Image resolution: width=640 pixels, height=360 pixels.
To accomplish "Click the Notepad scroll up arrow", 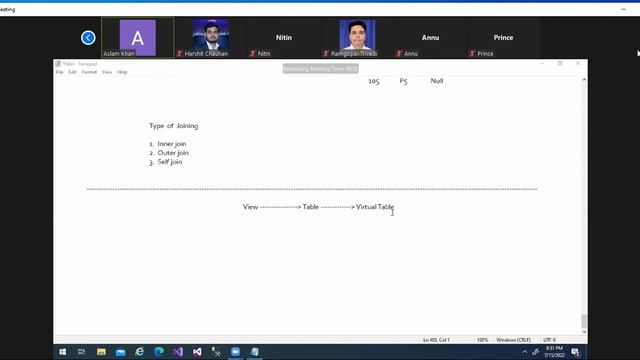I will click(x=584, y=80).
